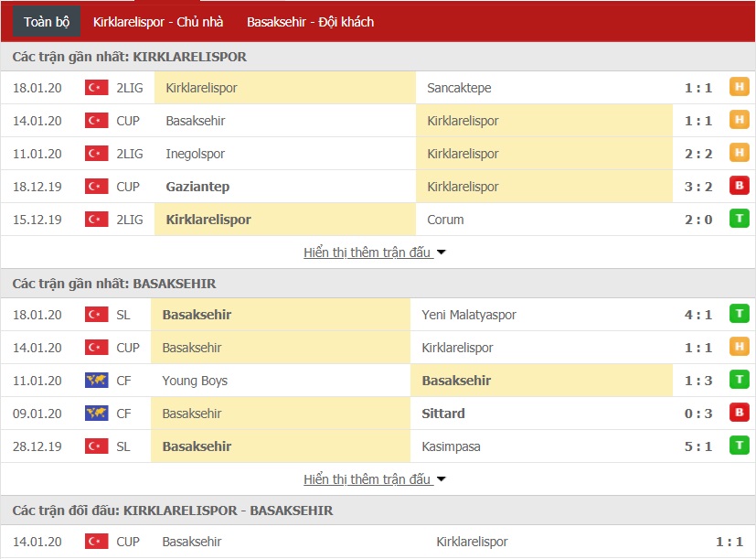The height and width of the screenshot is (559, 756).
Task: Click Young Boys team name
Action: (195, 381)
